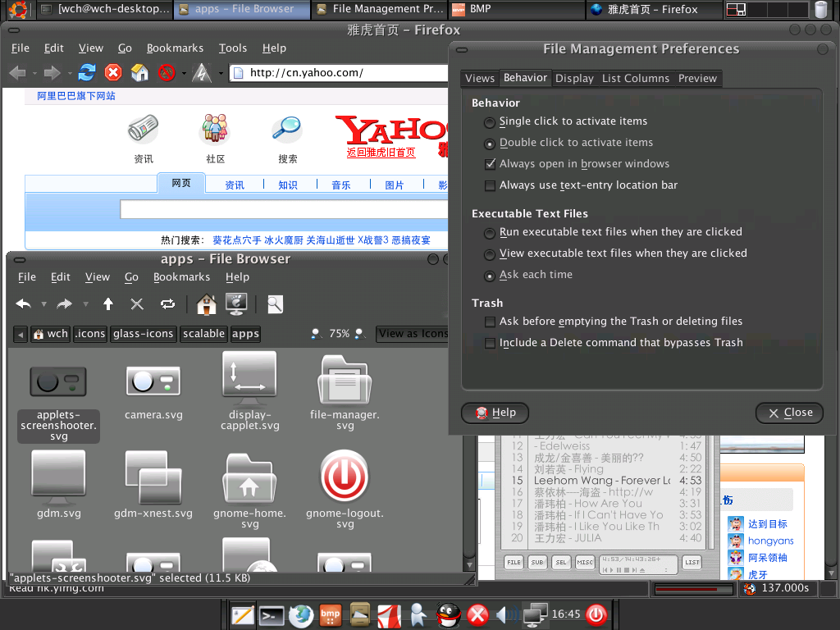The height and width of the screenshot is (630, 840).
Task: Select Single click to activate items
Action: [x=489, y=122]
